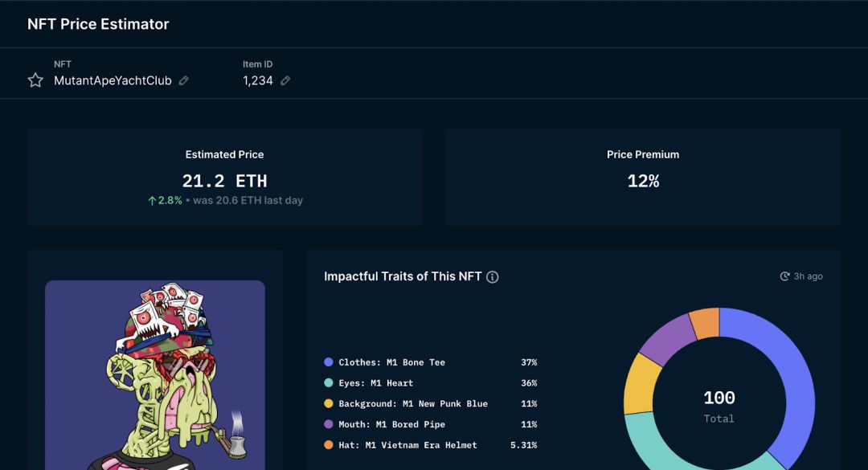Click the 37% value for Clothes
This screenshot has height=470, width=868.
[529, 362]
